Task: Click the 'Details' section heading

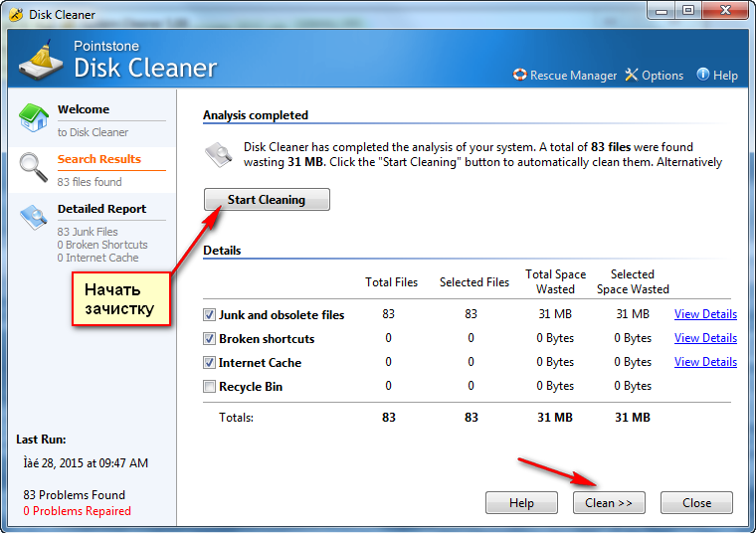Action: [222, 251]
